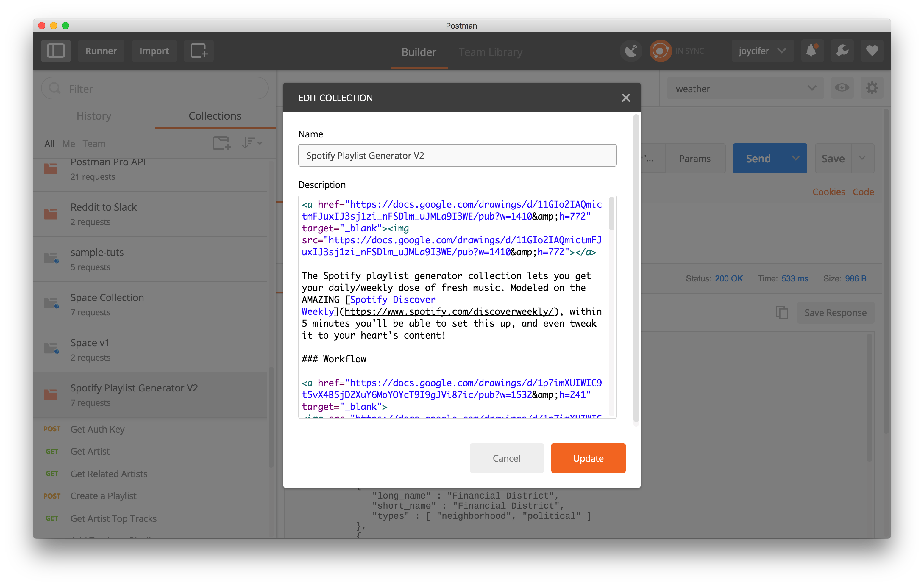Expand Save button dropdown arrow

point(862,158)
